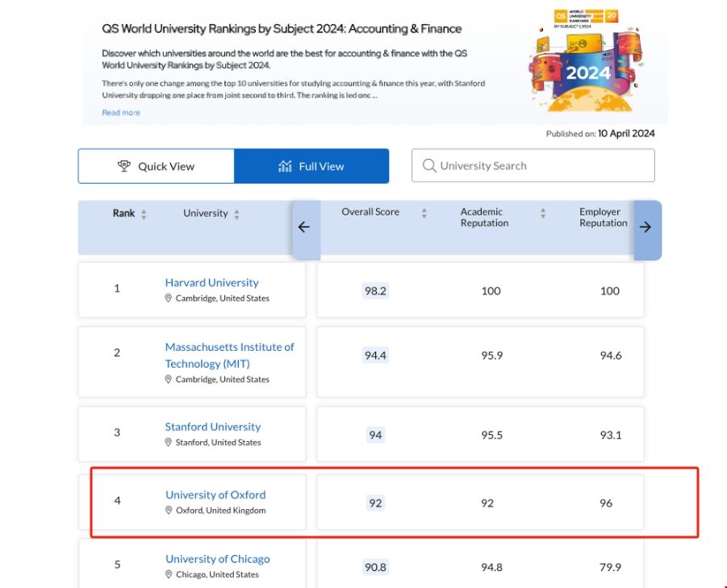Screen dimensions: 727x588
Task: Sort table by Rank column arrows
Action: (144, 215)
